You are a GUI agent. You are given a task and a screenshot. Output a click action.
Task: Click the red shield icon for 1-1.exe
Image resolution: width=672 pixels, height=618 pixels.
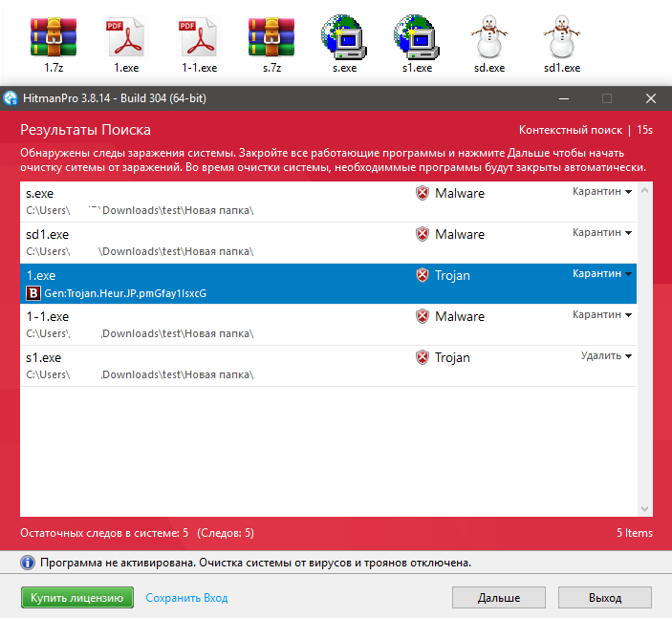423,316
